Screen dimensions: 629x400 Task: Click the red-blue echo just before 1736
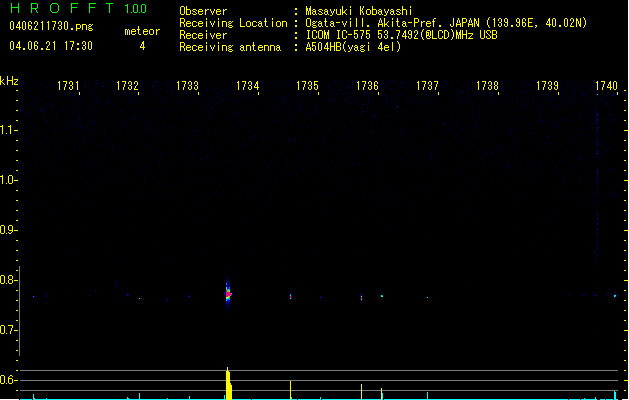(361, 298)
